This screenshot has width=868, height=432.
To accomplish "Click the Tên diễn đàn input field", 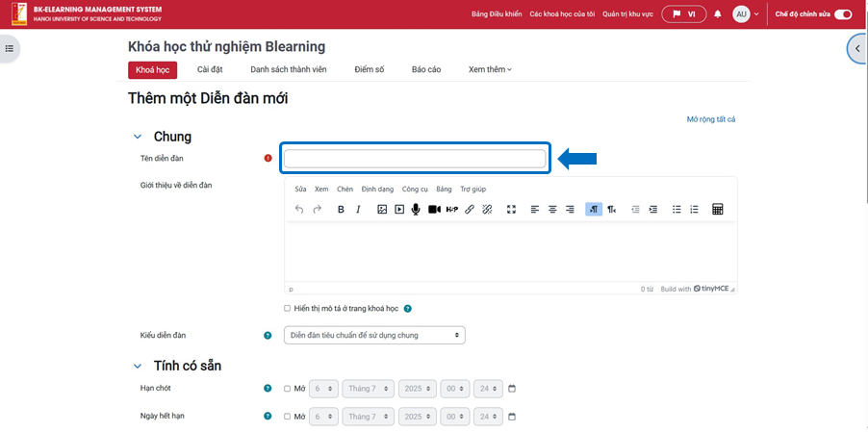I will (415, 159).
